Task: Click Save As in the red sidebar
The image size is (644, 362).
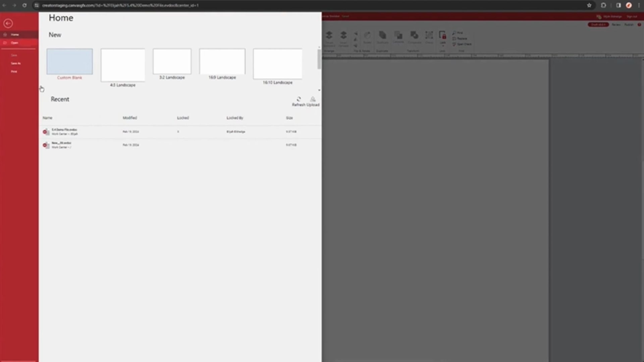Action: click(x=16, y=63)
